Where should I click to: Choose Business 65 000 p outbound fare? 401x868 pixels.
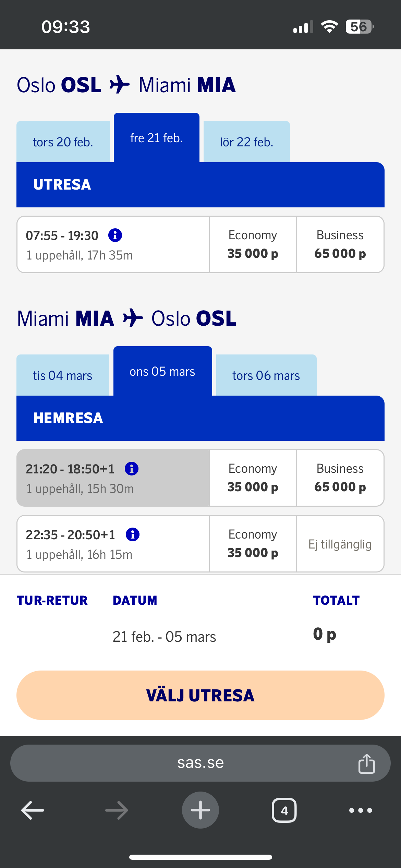pos(340,244)
